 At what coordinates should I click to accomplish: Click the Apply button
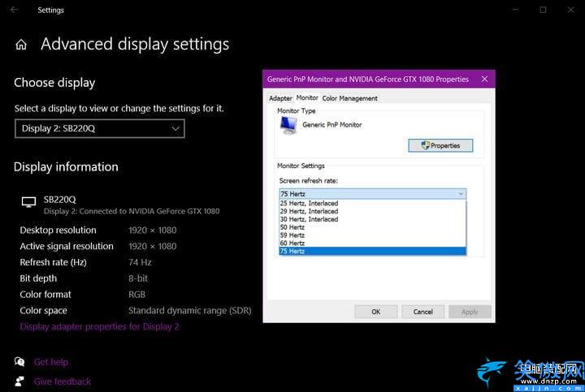[470, 312]
